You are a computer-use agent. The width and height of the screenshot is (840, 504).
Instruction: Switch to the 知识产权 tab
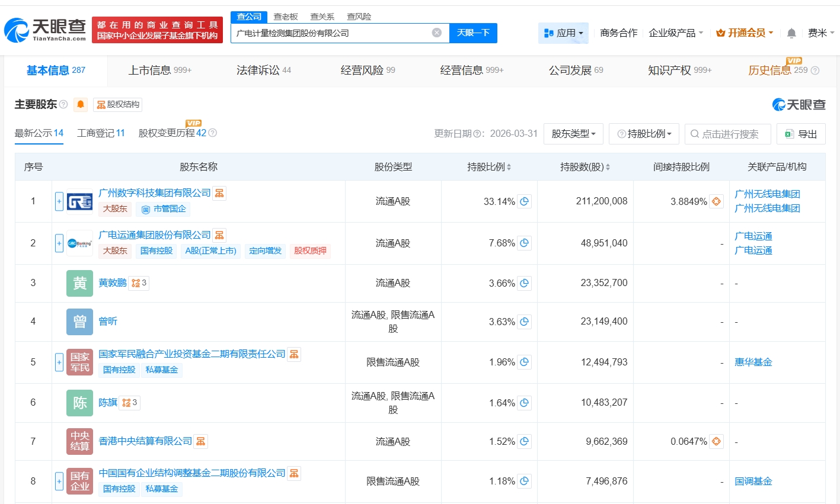[x=680, y=70]
